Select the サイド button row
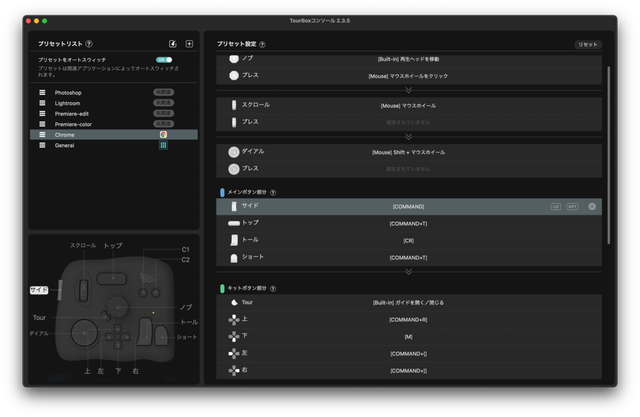 409,207
